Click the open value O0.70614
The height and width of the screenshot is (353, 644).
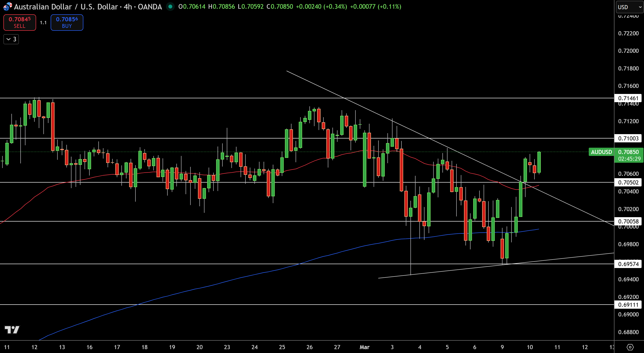pos(192,7)
